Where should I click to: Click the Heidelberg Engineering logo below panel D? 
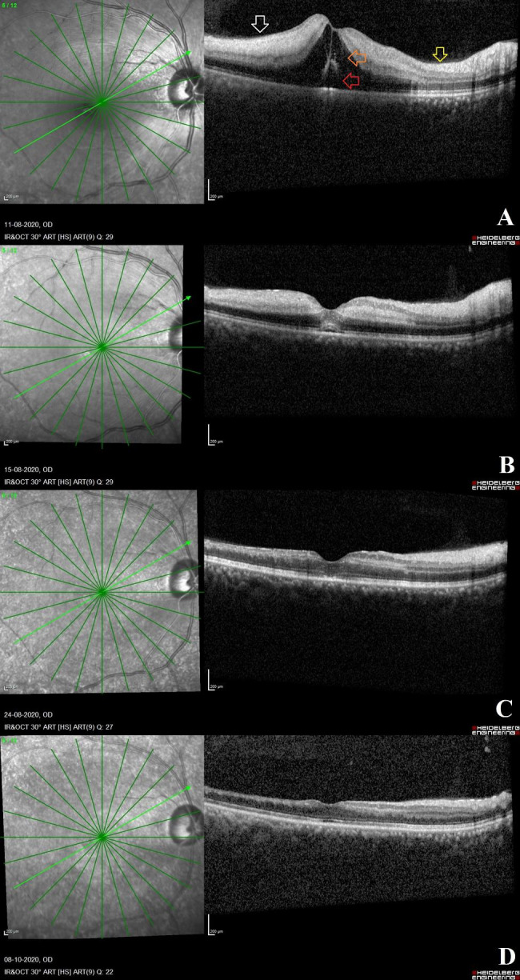pyautogui.click(x=495, y=974)
